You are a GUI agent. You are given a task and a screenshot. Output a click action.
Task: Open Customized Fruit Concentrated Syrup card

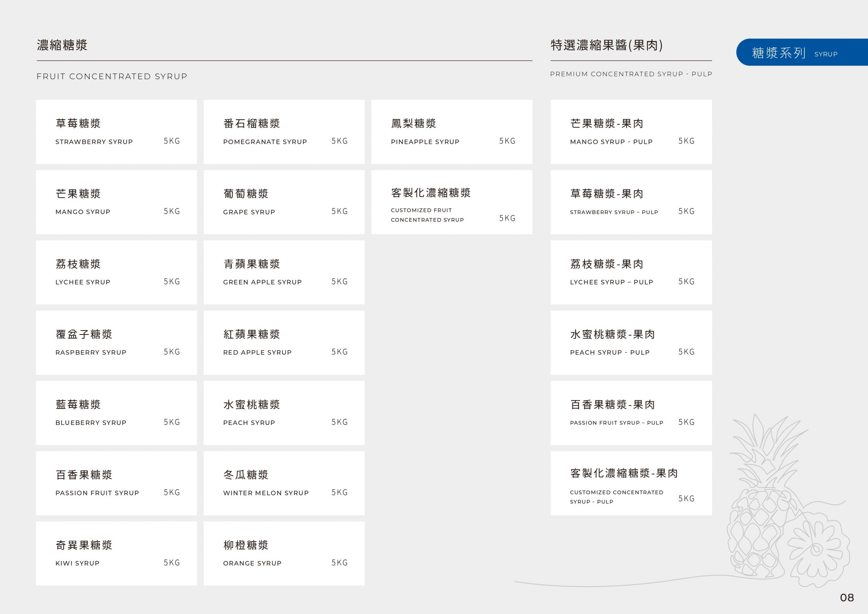tap(452, 202)
